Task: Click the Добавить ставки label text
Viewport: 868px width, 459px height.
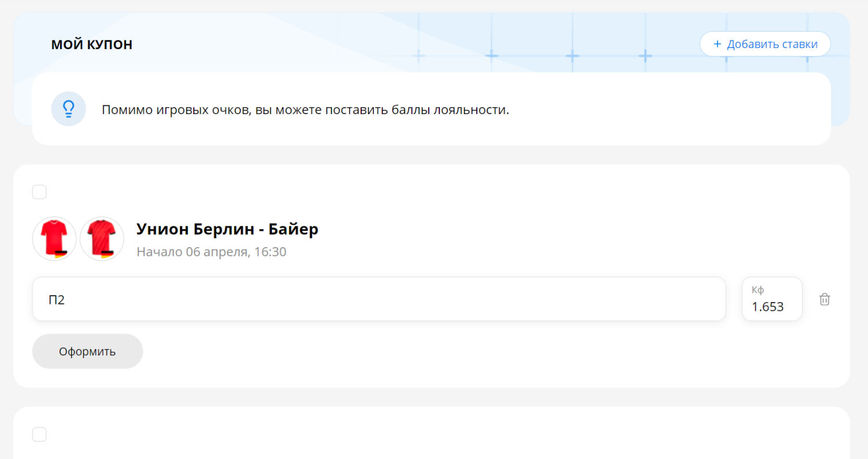Action: (x=772, y=44)
